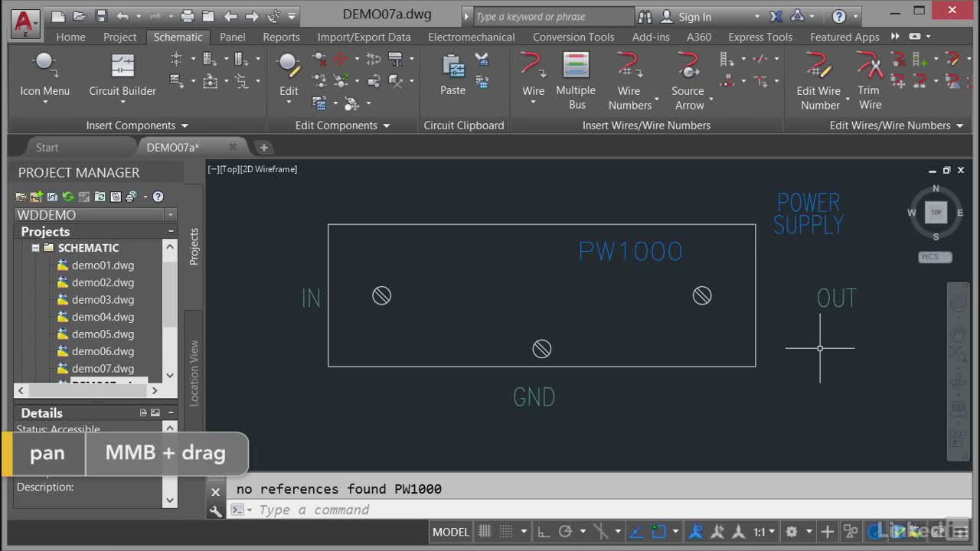Click the keyword search input field

(554, 17)
